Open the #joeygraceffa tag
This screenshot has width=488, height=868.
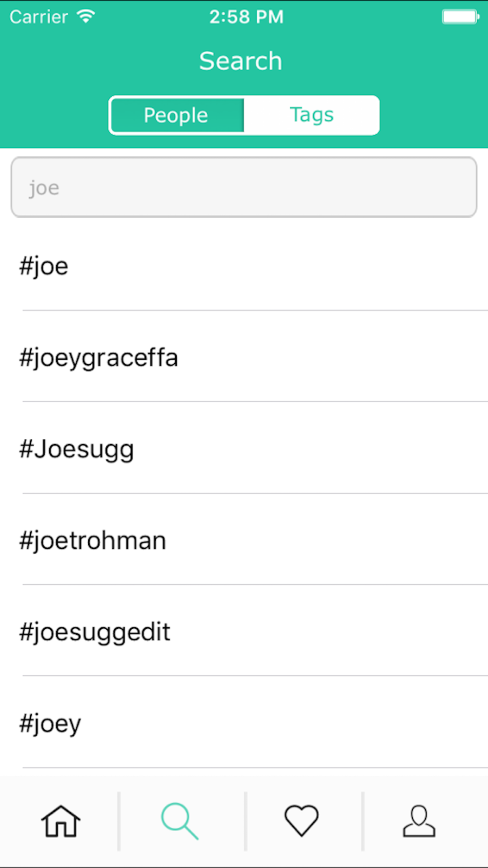coord(99,358)
